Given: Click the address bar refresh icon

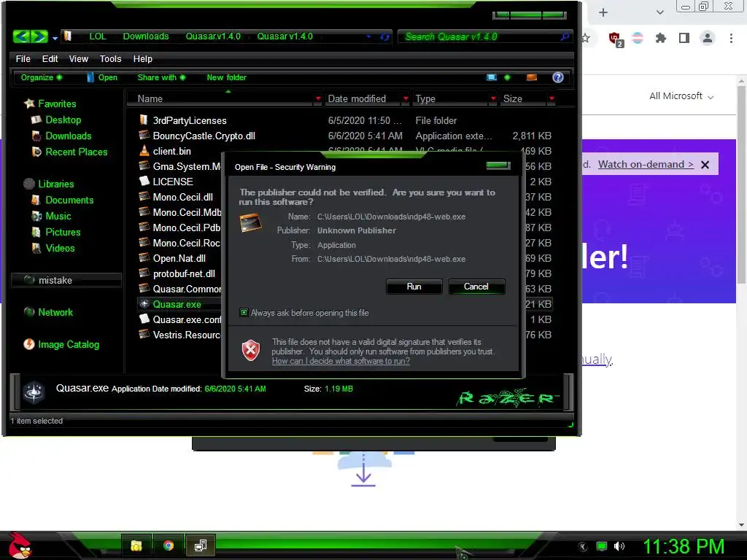Looking at the screenshot, I should pos(385,36).
